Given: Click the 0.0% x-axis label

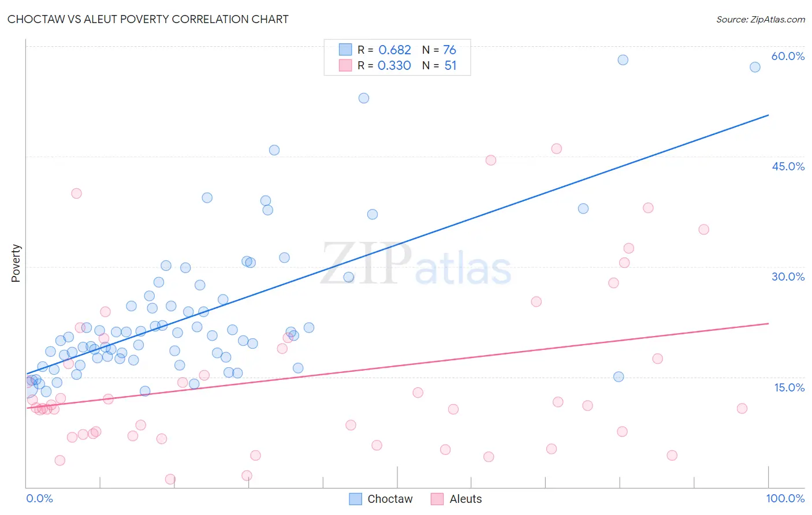Looking at the screenshot, I should (39, 498).
